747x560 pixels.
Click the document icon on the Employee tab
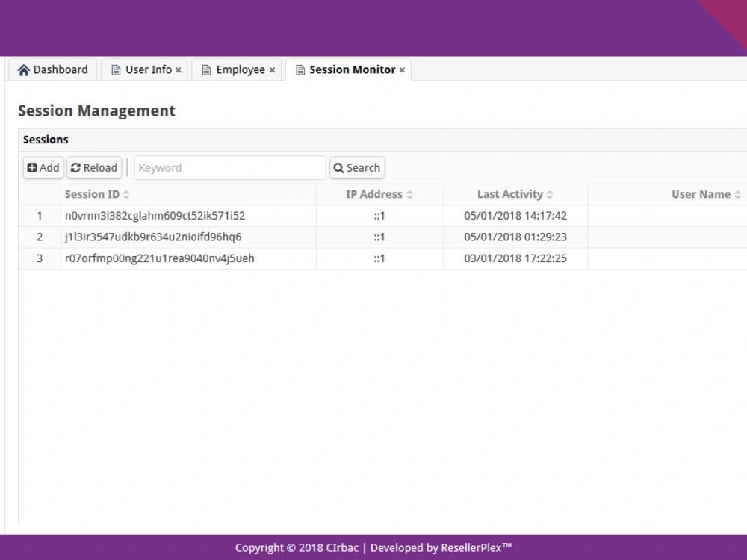tap(205, 69)
